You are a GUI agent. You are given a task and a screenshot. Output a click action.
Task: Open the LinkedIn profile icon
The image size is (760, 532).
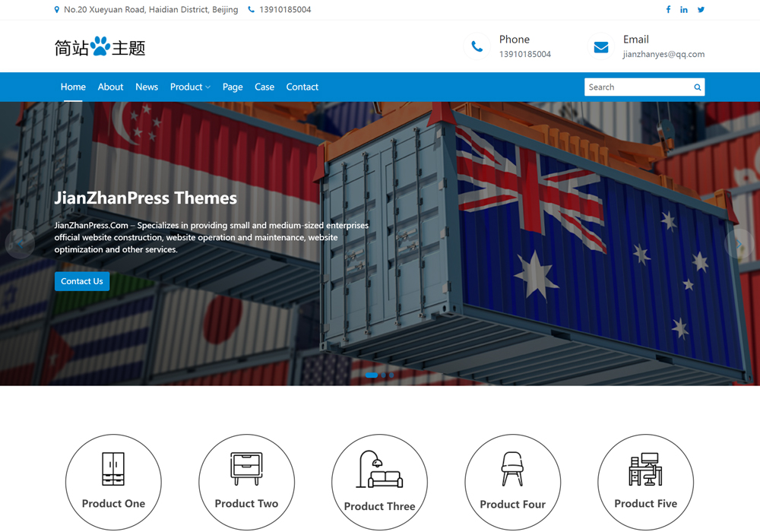[684, 9]
